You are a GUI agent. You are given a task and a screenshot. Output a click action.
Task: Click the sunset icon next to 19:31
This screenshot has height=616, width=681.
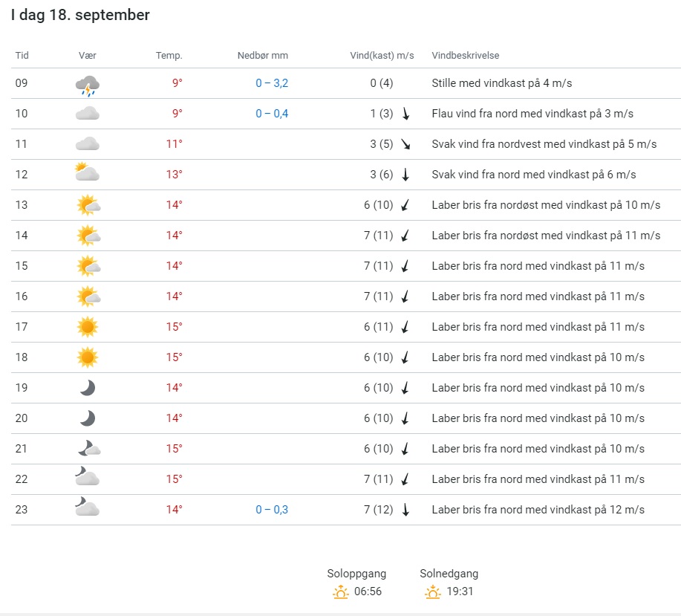[x=432, y=592]
